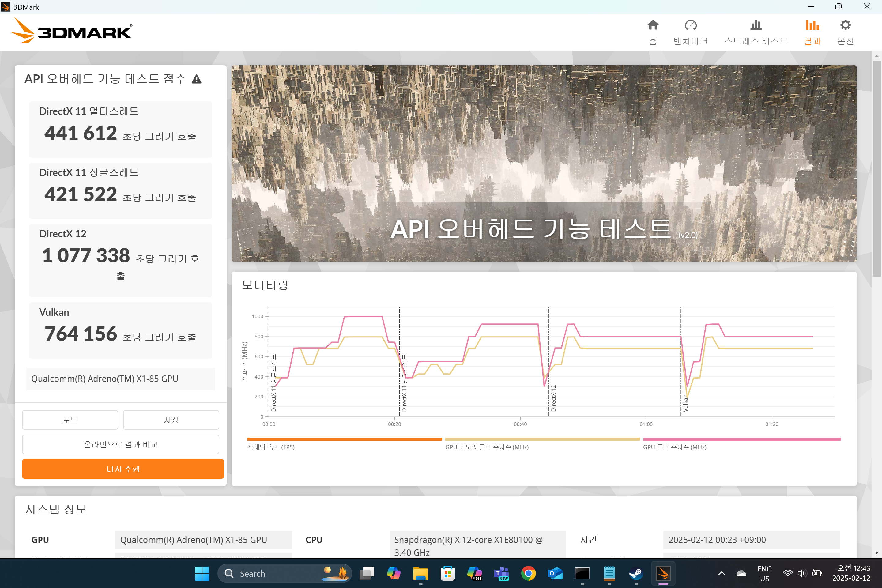882x588 pixels.
Task: Open Notepad from the taskbar
Action: [609, 573]
